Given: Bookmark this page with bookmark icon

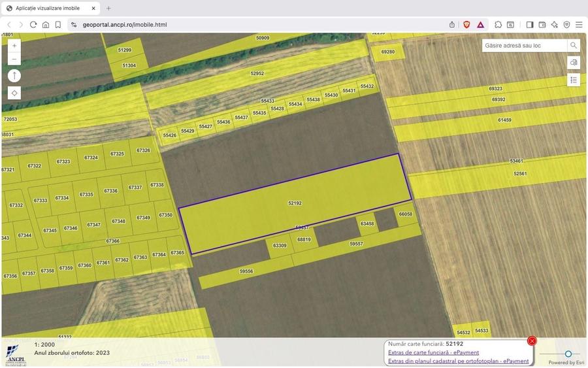Looking at the screenshot, I should pos(58,25).
